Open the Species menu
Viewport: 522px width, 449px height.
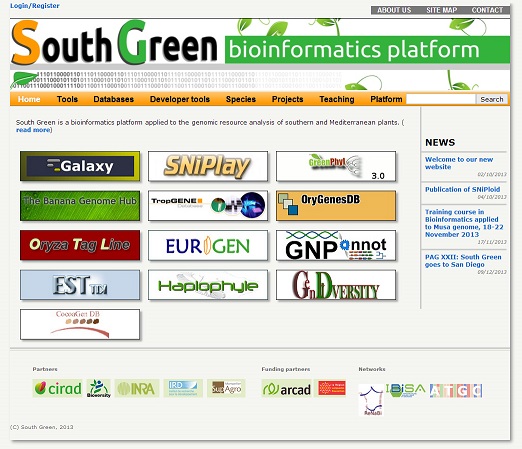coord(241,99)
